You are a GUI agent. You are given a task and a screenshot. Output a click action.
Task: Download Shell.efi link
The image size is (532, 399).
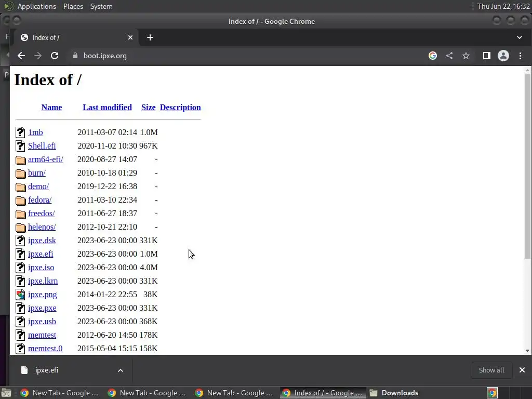point(42,146)
